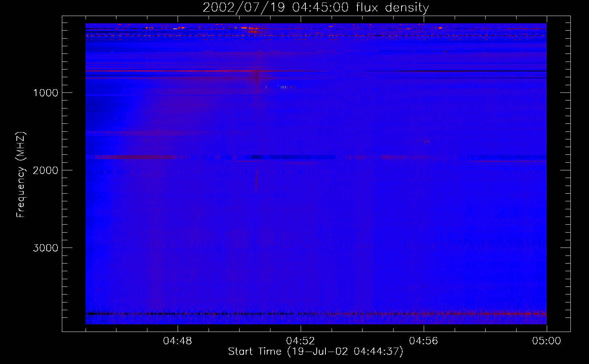Click the 05:00 time tick label

547,341
